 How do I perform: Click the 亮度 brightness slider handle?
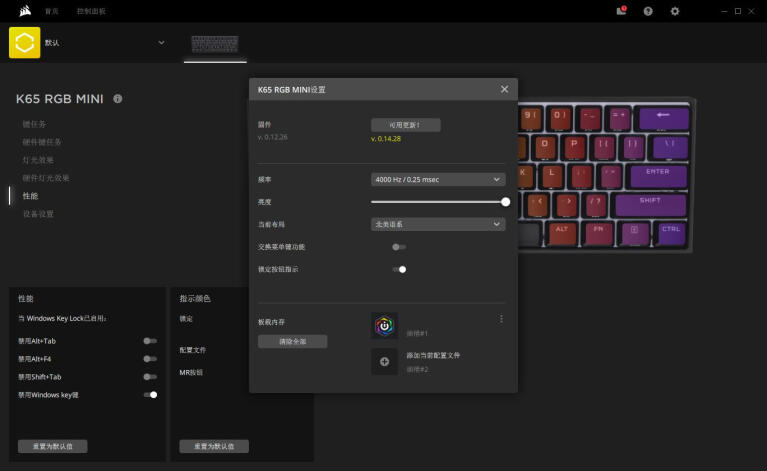tap(505, 202)
